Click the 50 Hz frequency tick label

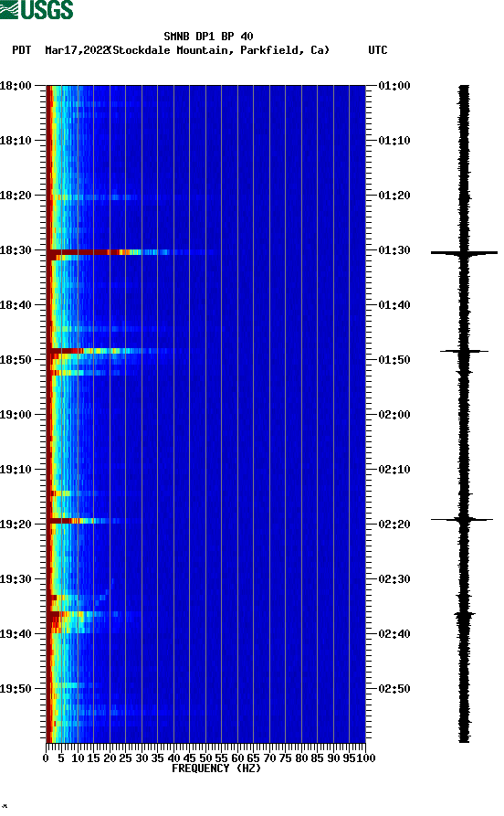pyautogui.click(x=205, y=758)
